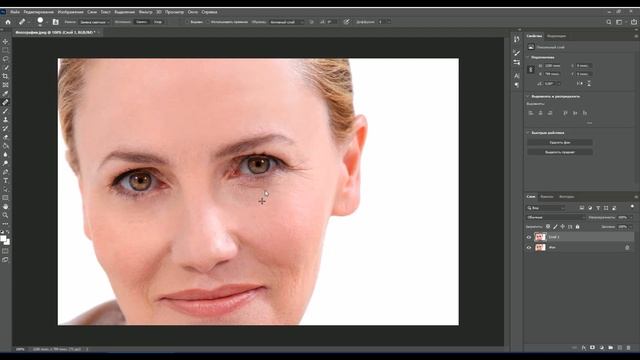Open the layer filter type dropdown
The image size is (640, 360).
(546, 208)
